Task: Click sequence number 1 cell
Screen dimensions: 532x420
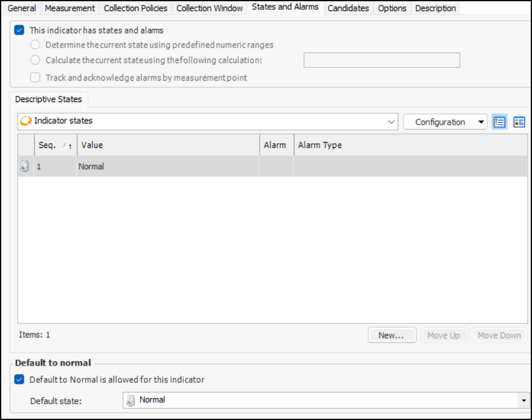Action: coord(55,166)
